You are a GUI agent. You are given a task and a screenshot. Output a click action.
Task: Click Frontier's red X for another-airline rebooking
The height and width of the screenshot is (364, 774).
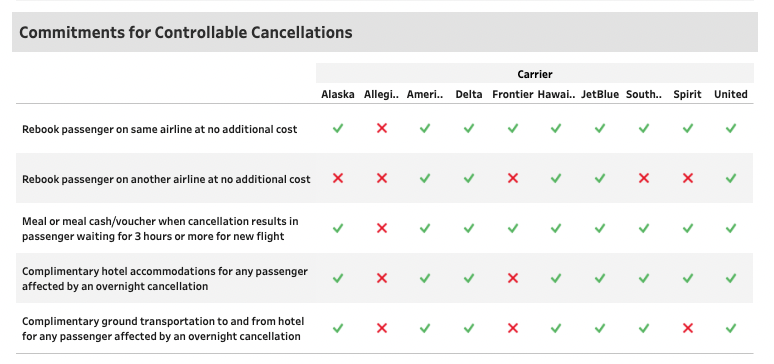point(513,178)
